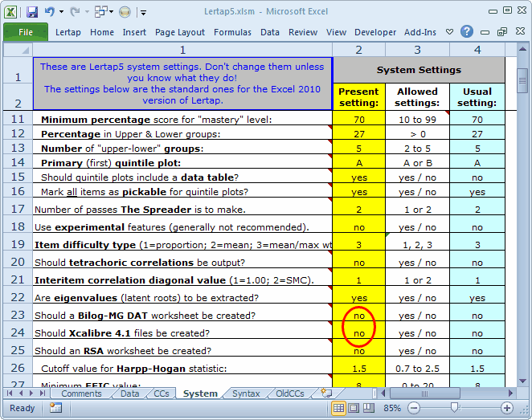532x420 pixels.
Task: Click the zoom out minus button
Action: [414, 408]
